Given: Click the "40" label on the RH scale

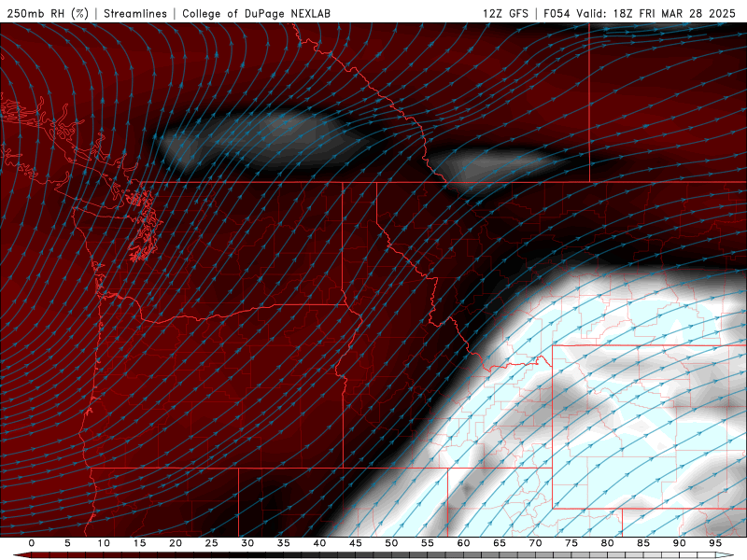Looking at the screenshot, I should click(319, 543).
